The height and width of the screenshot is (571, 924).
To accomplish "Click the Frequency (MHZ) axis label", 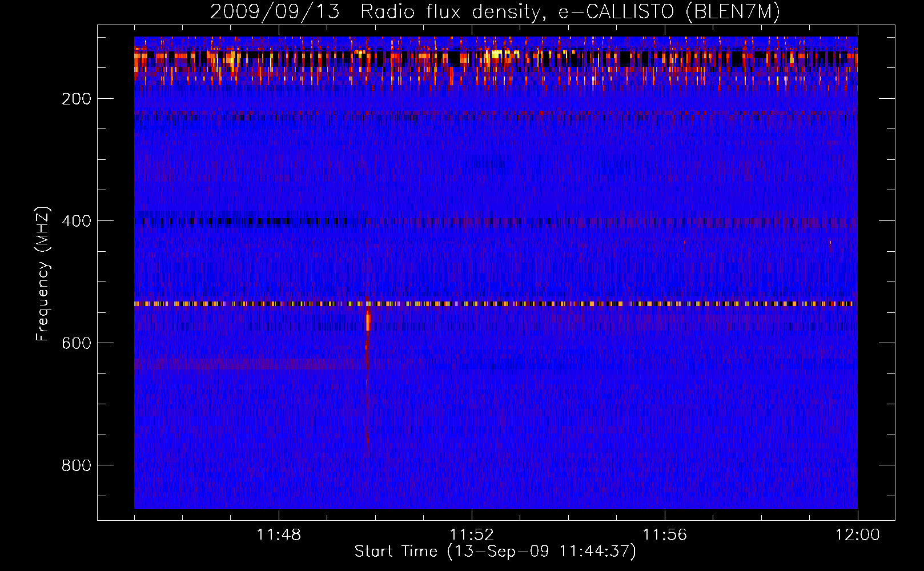I will (x=43, y=274).
